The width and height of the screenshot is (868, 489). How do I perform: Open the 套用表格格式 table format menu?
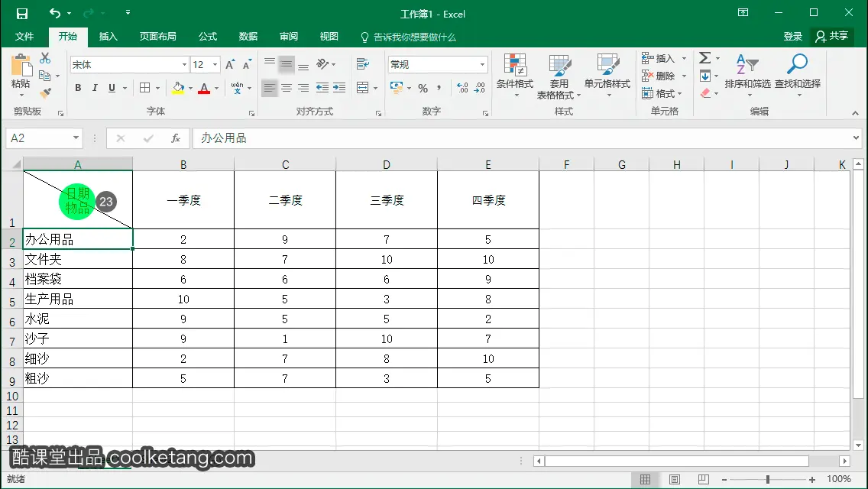[x=559, y=76]
